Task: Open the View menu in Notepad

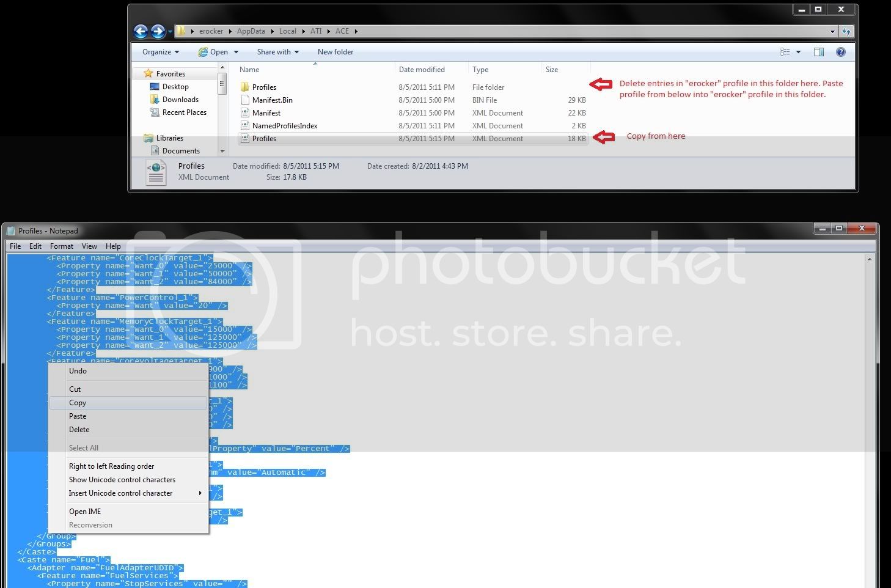Action: point(89,246)
